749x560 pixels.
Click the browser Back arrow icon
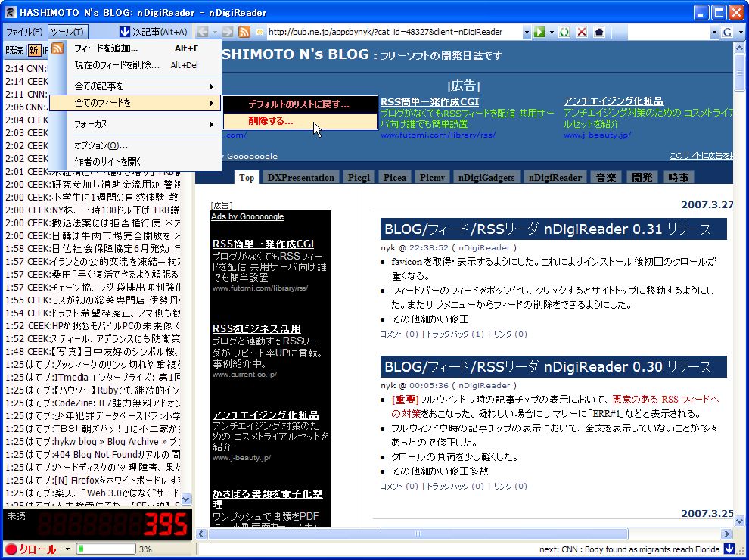tap(203, 32)
